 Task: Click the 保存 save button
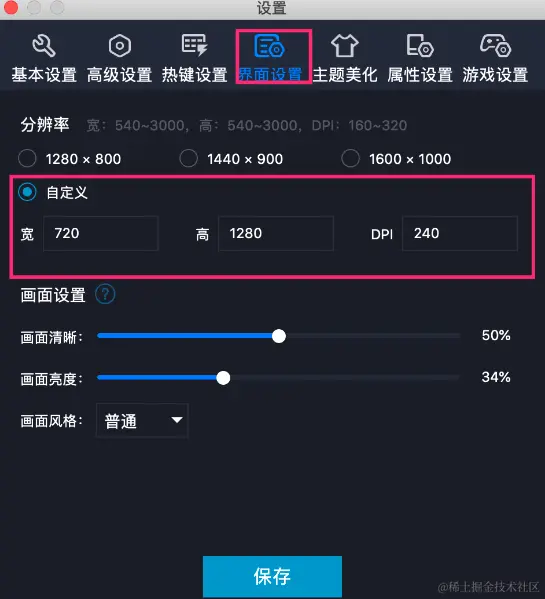coord(272,576)
